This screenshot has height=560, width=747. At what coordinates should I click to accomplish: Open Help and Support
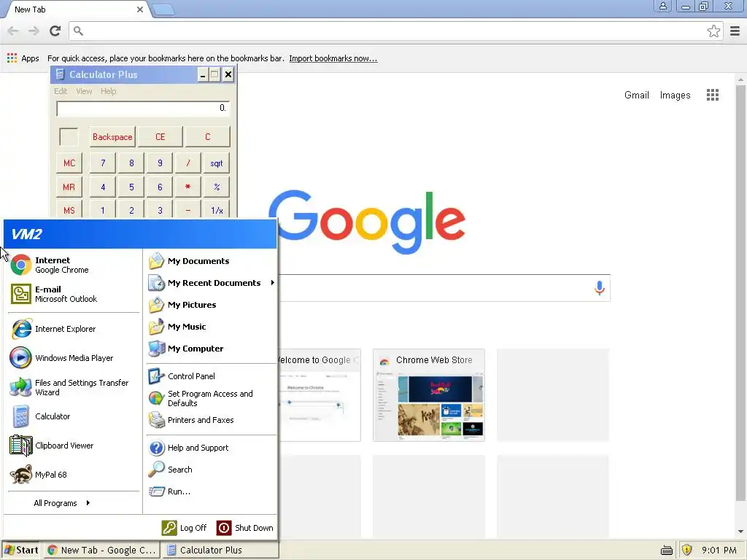point(211,448)
